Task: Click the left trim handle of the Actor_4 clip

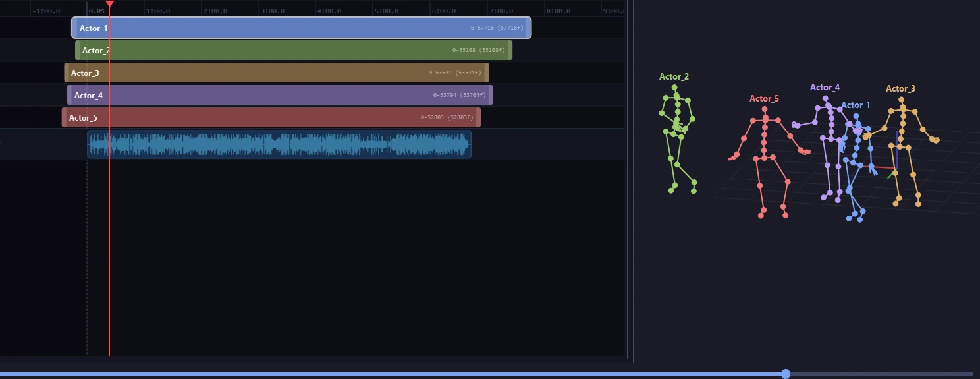Action: (x=68, y=95)
